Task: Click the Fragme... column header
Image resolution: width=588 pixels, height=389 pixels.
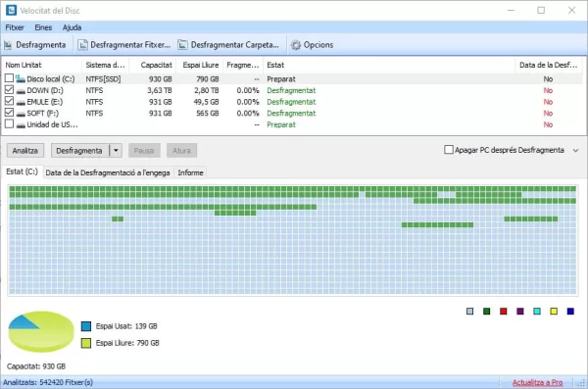Action: tap(243, 65)
